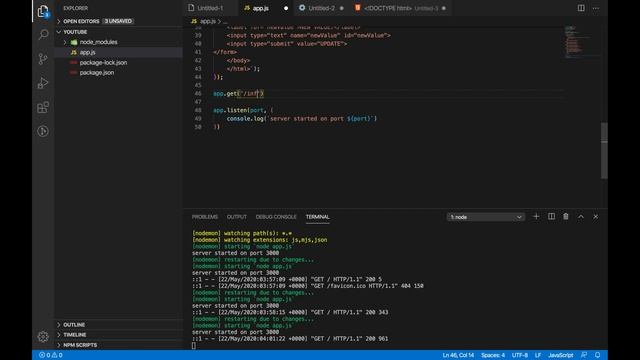Open the Source Control view

click(43, 59)
